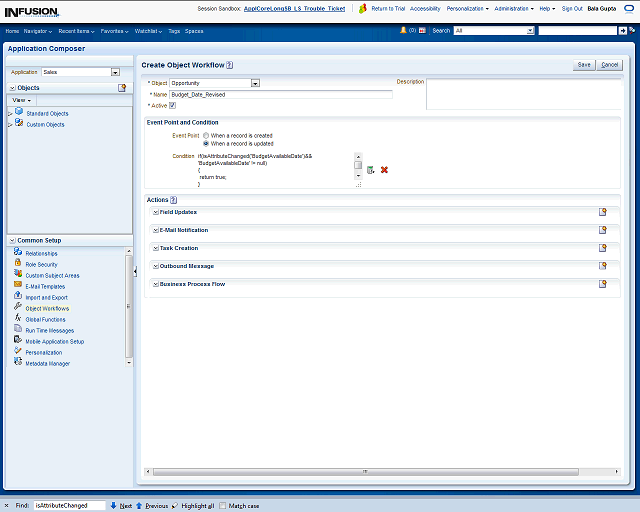Collapse the Outbound Message section

(155, 266)
